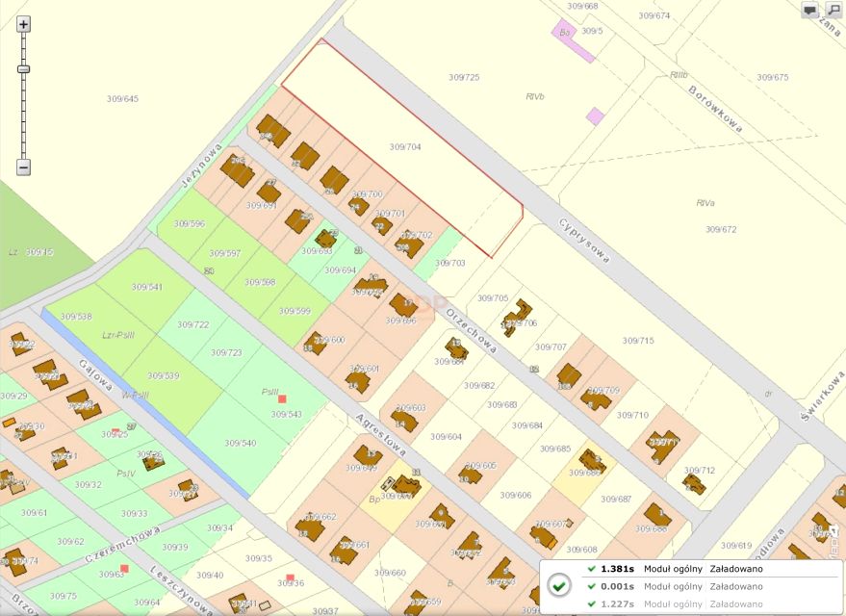The image size is (846, 616).
Task: Click parcel label 309/705
Action: point(493,297)
